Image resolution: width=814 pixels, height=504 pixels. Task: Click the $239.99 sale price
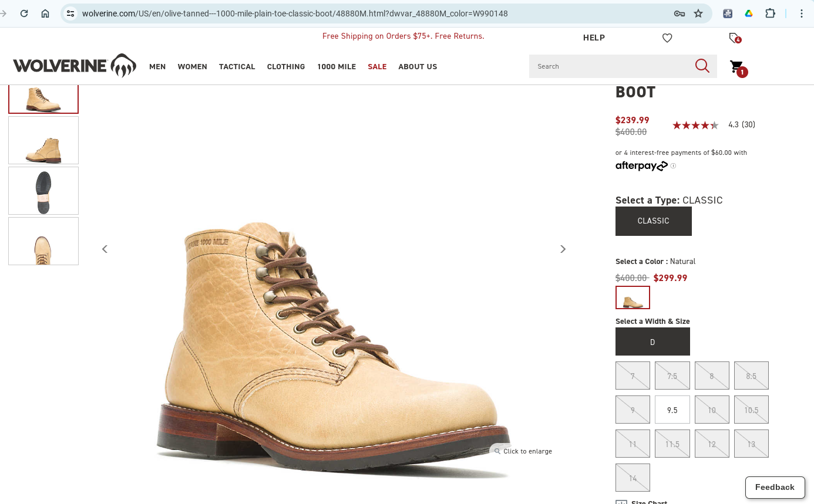633,120
